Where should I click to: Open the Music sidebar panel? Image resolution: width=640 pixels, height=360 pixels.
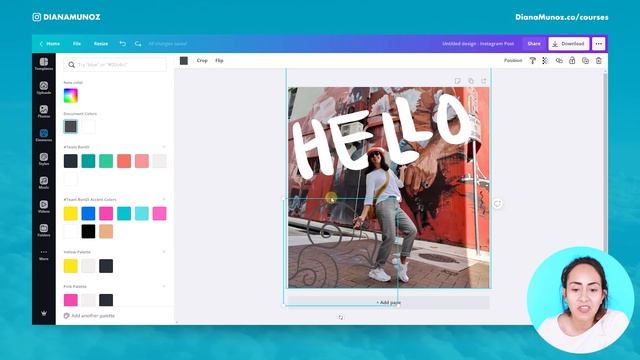(x=44, y=182)
